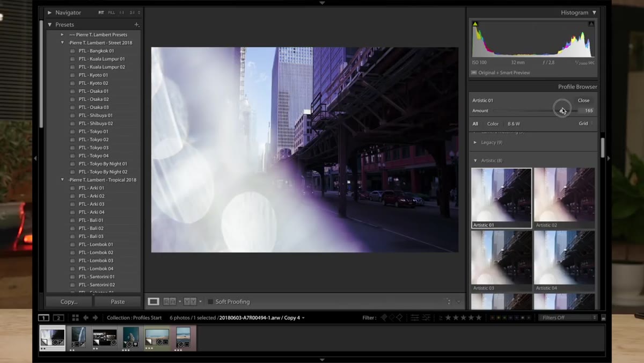The height and width of the screenshot is (363, 644).
Task: Click the Paste settings button
Action: click(118, 302)
